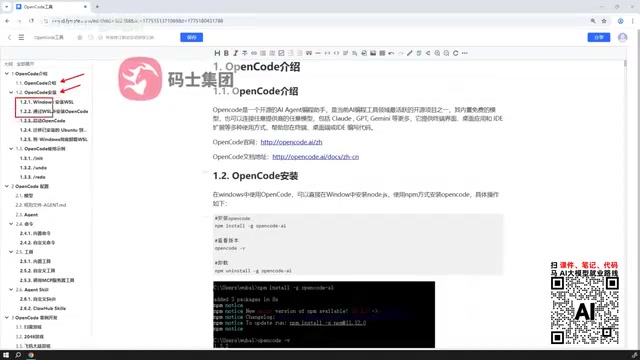Screen dimensions: 640x360
Task: Jump to 2.2 AGENT.md outline item
Action: pyautogui.click(x=40, y=205)
